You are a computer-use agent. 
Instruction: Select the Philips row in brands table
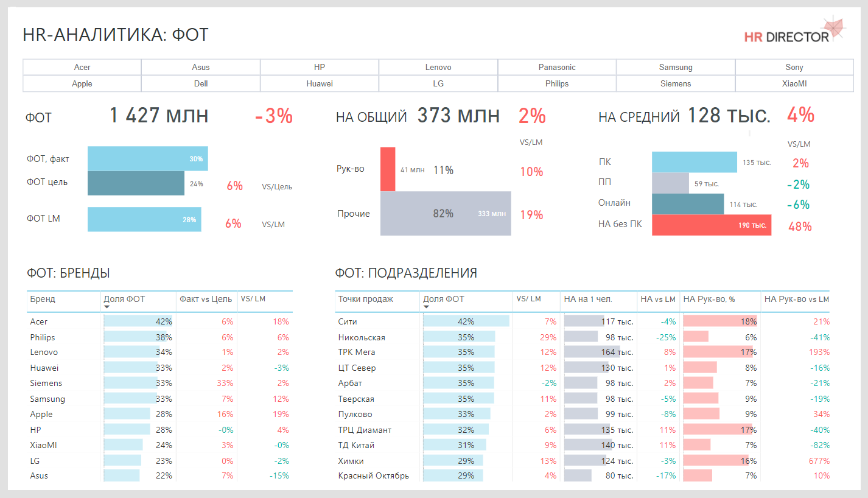[x=160, y=337]
